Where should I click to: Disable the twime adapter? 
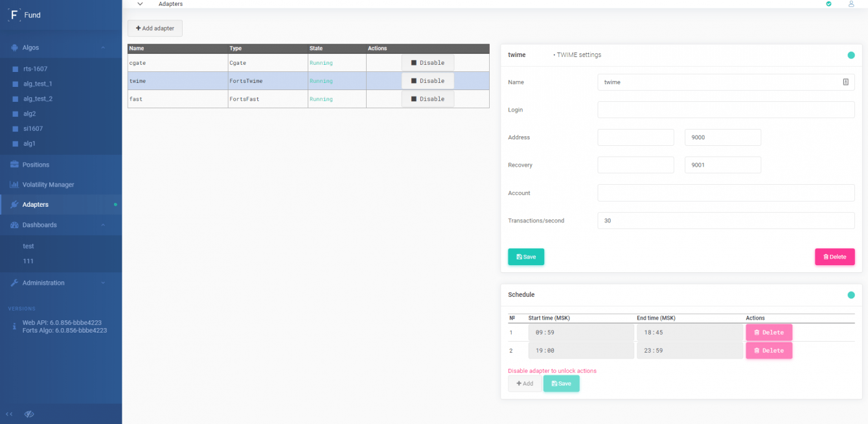click(x=428, y=81)
